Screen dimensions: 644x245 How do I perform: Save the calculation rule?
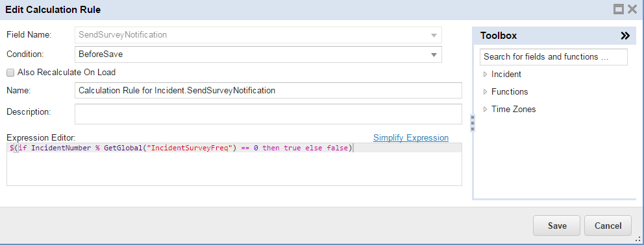pyautogui.click(x=556, y=226)
